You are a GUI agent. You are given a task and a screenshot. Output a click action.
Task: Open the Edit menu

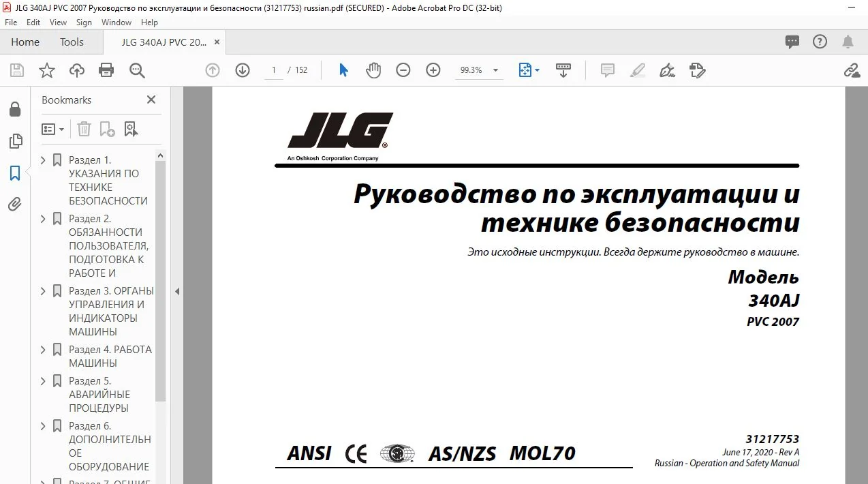point(33,22)
